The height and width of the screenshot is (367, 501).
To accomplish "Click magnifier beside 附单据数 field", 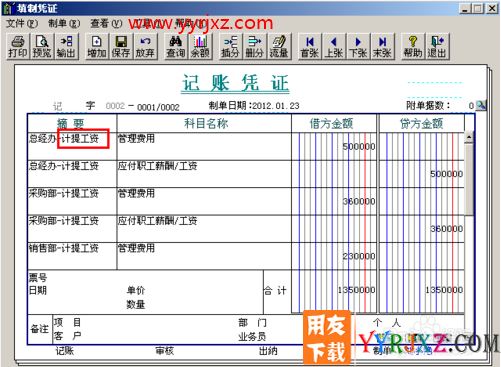I will click(x=481, y=106).
